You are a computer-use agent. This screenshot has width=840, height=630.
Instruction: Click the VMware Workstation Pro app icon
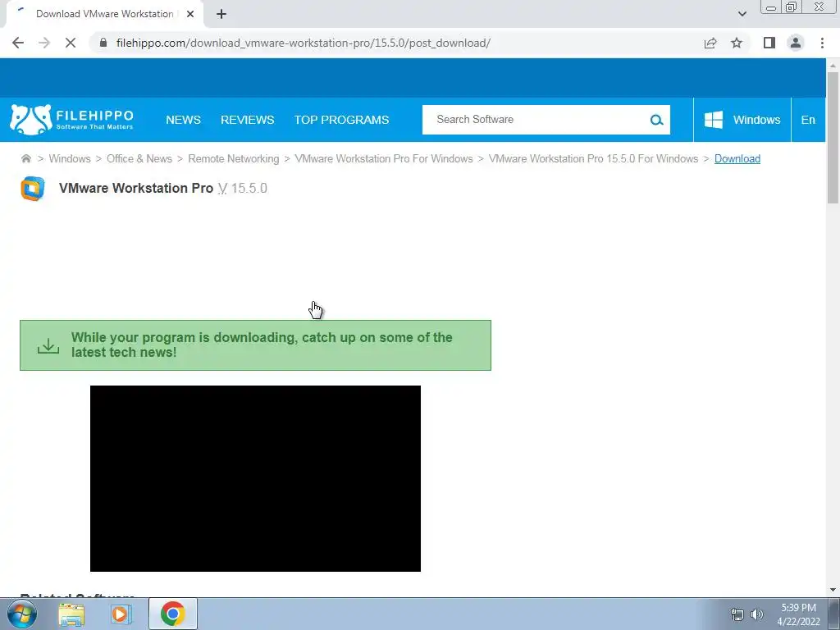pos(33,189)
